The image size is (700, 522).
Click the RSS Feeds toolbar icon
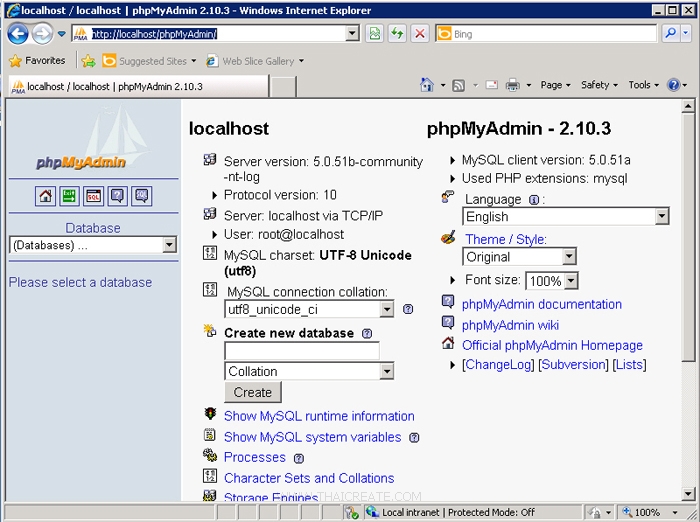tap(458, 85)
